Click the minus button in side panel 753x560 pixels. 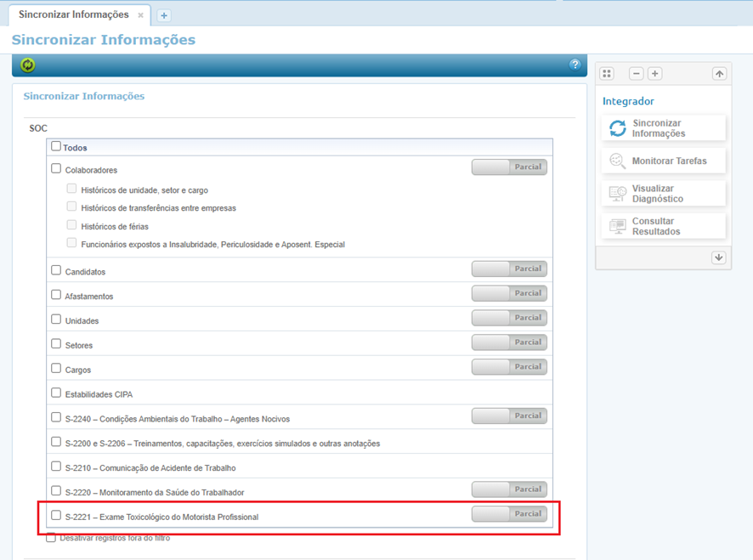point(636,74)
